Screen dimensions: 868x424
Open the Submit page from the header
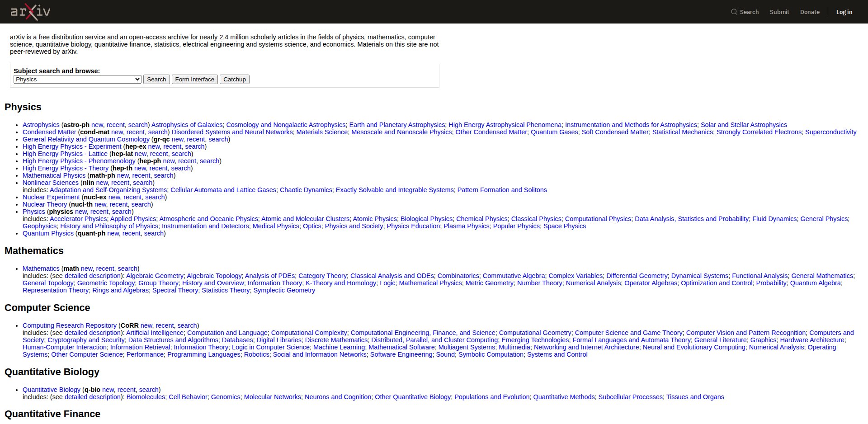click(x=779, y=12)
